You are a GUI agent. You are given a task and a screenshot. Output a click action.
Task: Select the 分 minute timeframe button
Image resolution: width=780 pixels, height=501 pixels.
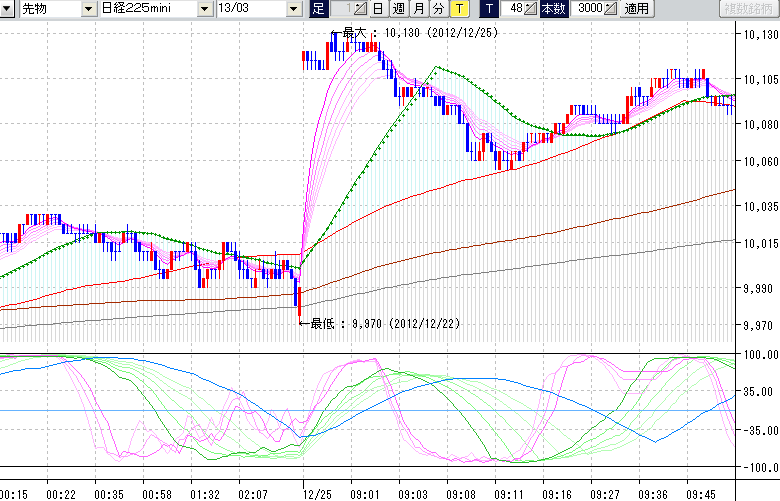point(438,8)
